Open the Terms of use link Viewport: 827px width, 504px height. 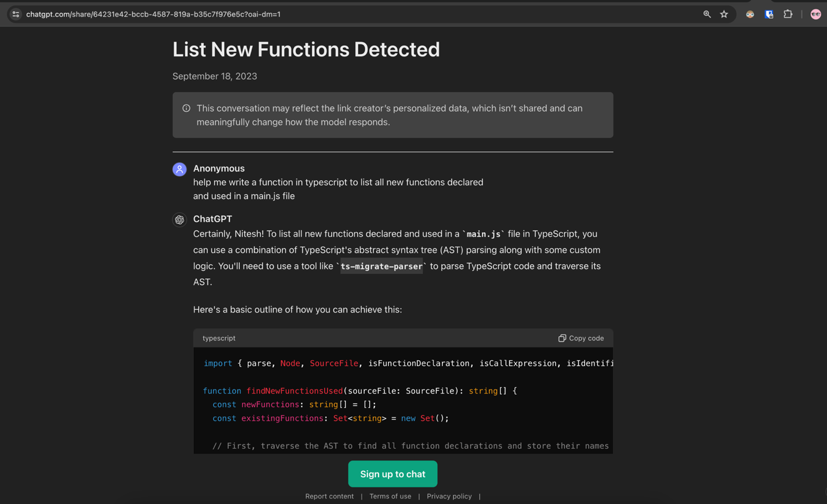click(x=390, y=496)
